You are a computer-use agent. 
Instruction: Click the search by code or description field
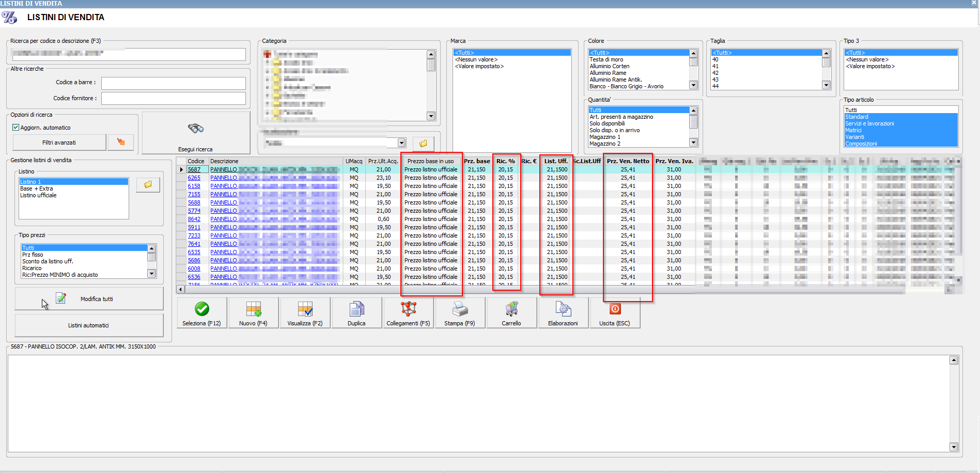pyautogui.click(x=128, y=54)
